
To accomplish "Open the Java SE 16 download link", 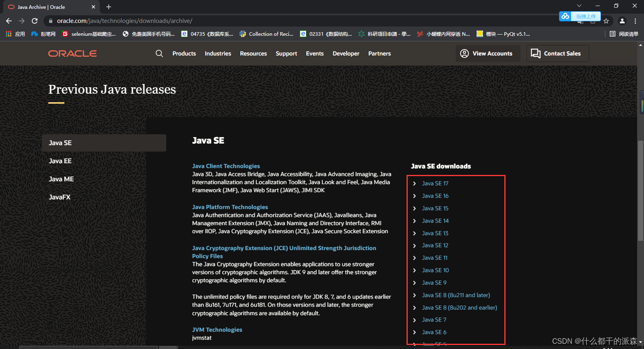I will [x=435, y=196].
